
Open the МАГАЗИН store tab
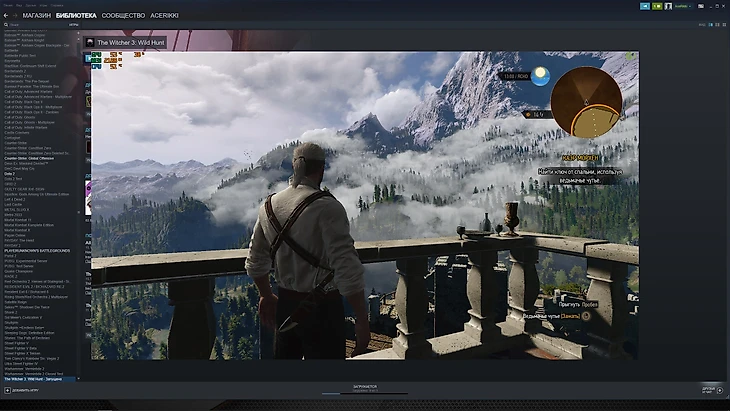click(36, 15)
